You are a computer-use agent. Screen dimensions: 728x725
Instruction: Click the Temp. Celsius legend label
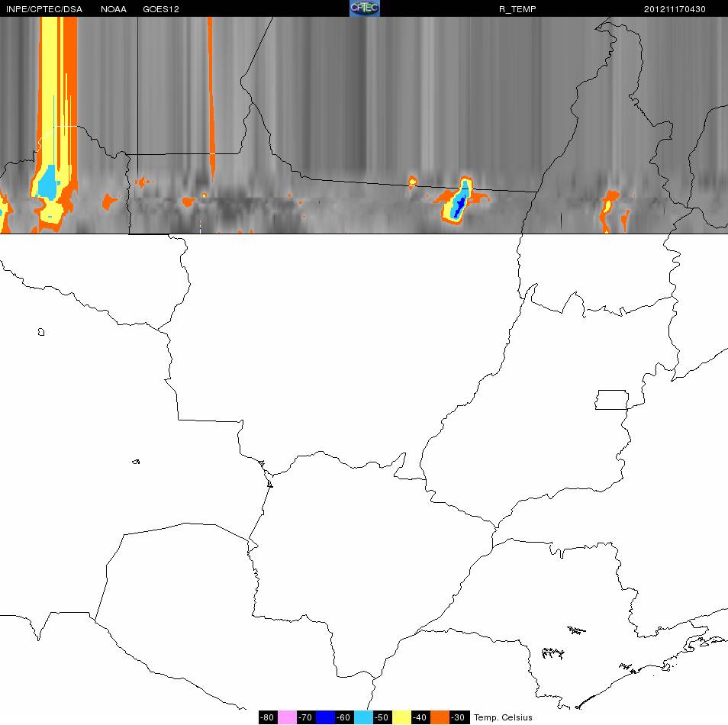pos(503,717)
